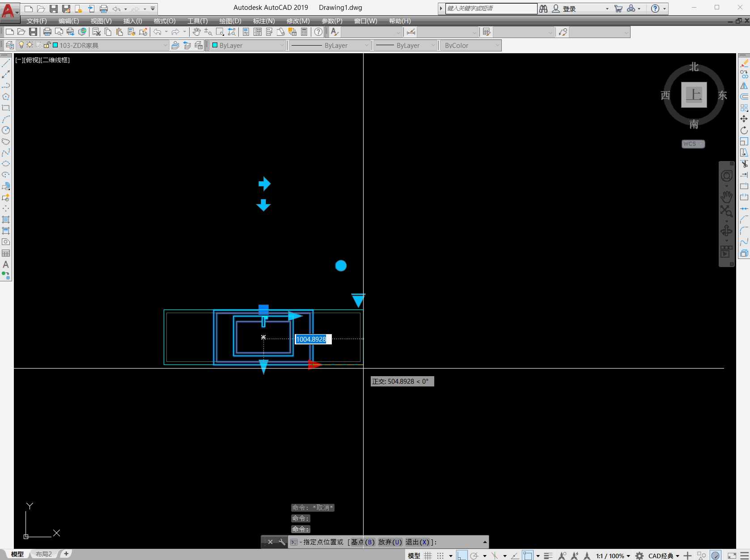Toggle Ortho mode in status bar
This screenshot has height=560, width=750.
tap(462, 556)
